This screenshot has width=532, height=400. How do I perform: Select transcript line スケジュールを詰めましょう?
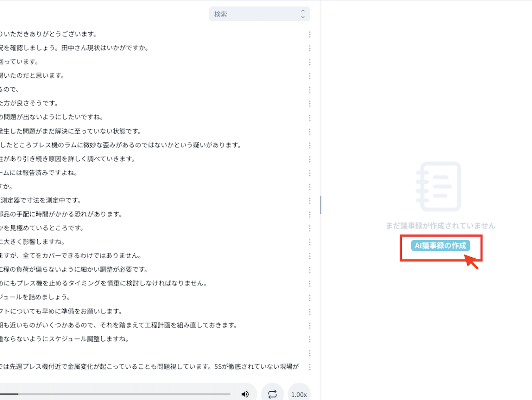click(35, 297)
